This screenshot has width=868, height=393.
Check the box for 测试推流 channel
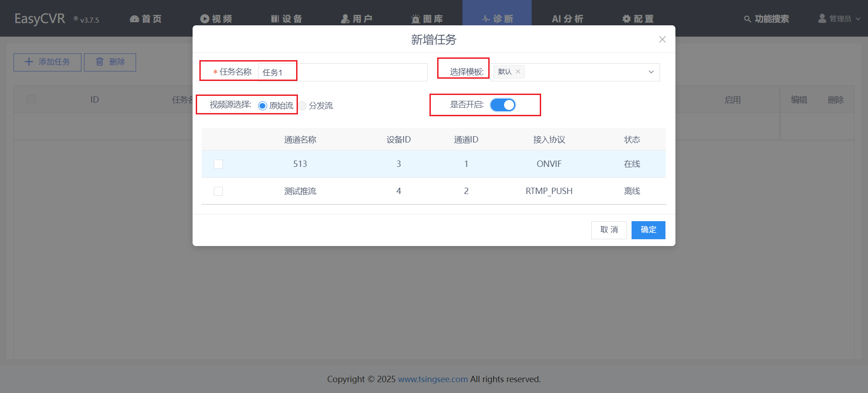[218, 191]
